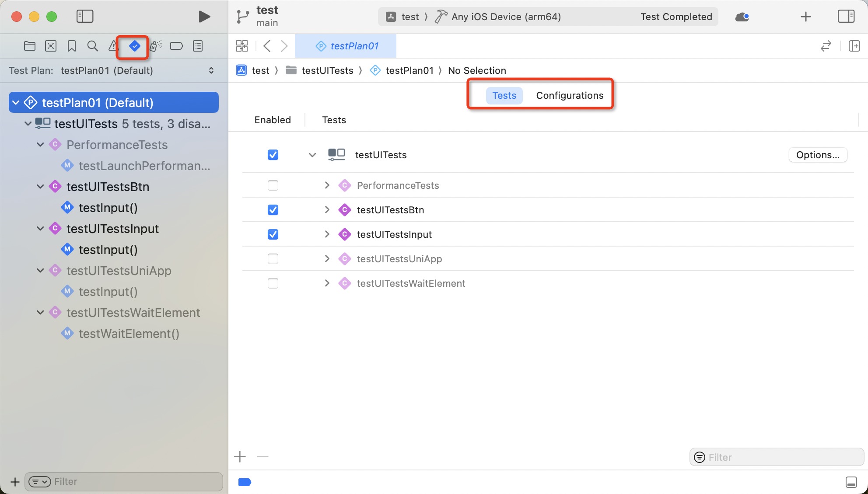Screen dimensions: 868x494
Task: Click the Options... button for testUITests
Action: point(818,155)
